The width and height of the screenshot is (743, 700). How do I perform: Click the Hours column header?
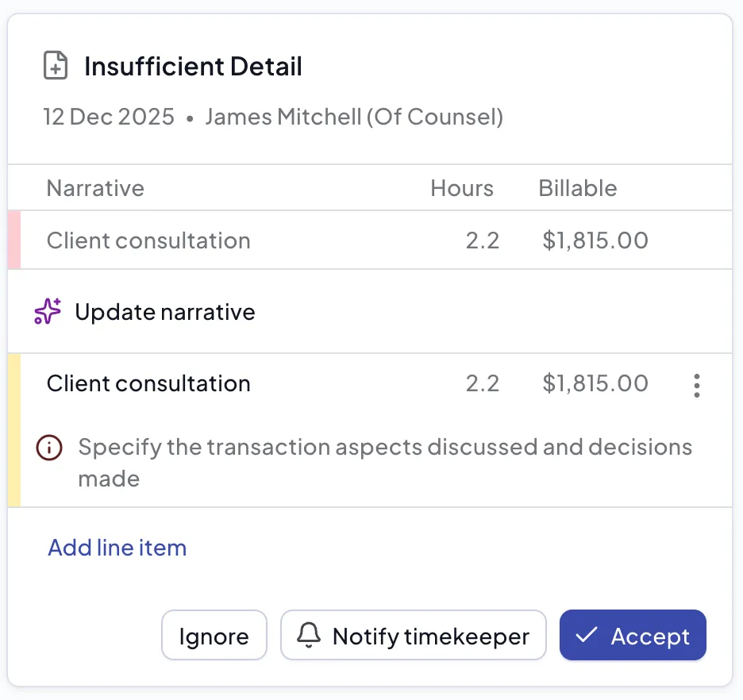pyautogui.click(x=461, y=188)
